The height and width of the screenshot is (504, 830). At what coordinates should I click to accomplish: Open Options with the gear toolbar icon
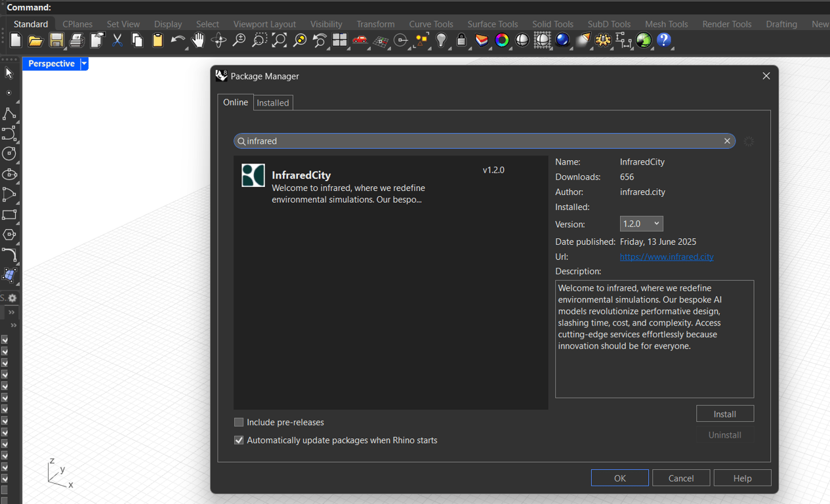[x=603, y=41]
